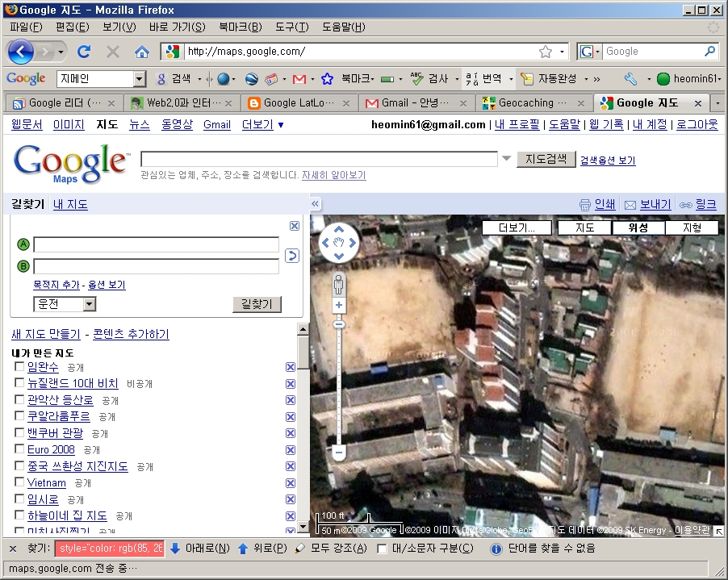The image size is (728, 580).
Task: Click the chain link icon beside 링크
Action: (686, 205)
